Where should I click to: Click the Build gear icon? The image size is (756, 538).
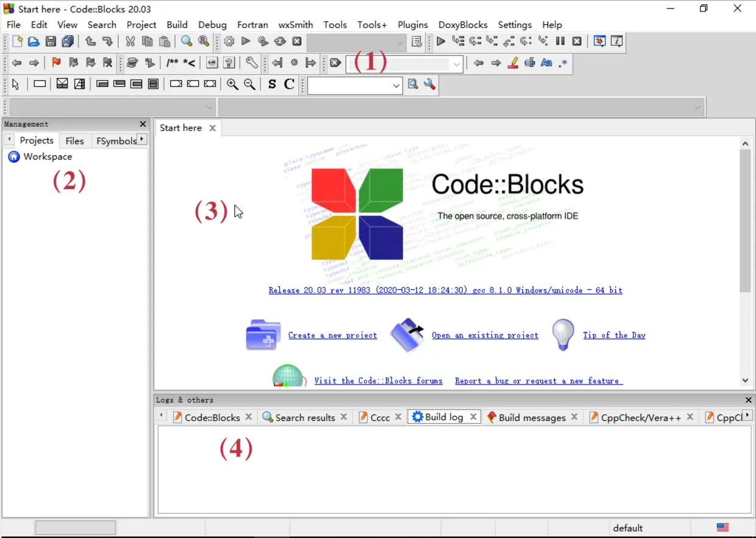tap(229, 41)
